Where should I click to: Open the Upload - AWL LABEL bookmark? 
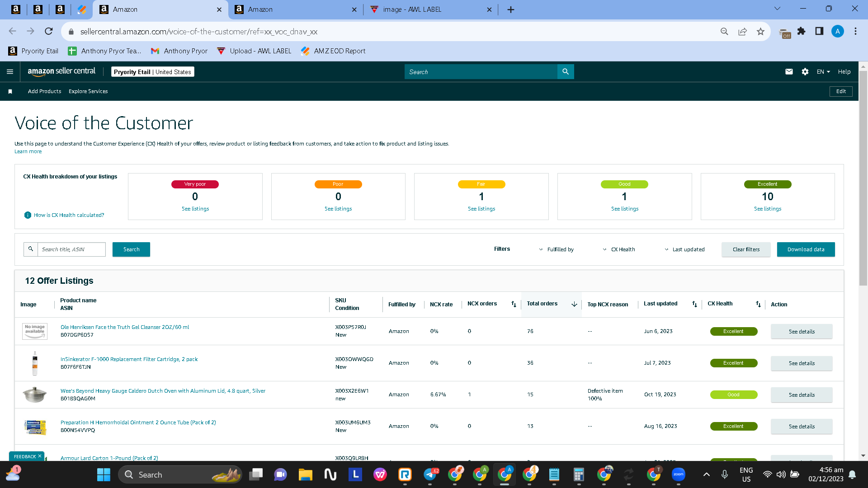click(x=254, y=51)
